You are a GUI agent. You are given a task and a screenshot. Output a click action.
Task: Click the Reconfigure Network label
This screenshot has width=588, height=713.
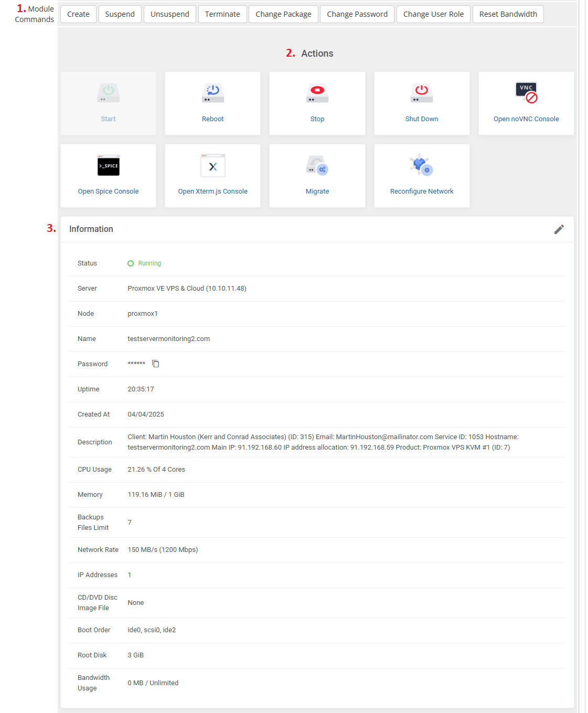click(422, 191)
